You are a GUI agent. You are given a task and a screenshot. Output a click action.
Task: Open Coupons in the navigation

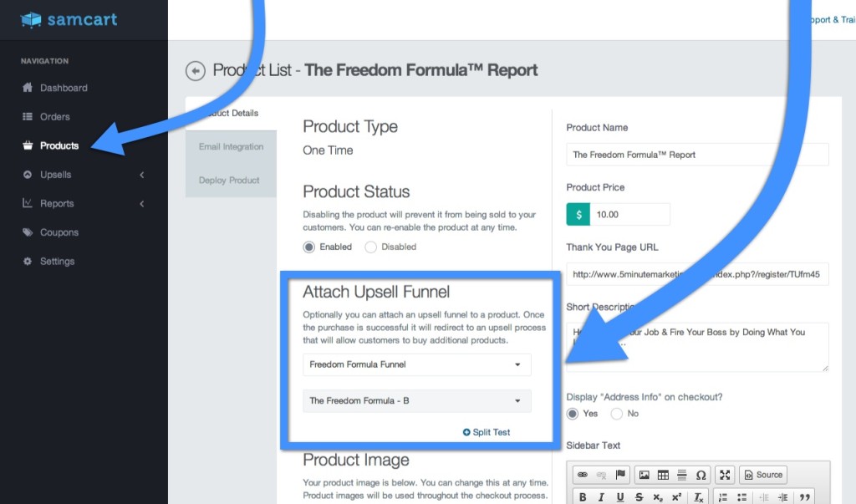[x=59, y=232]
